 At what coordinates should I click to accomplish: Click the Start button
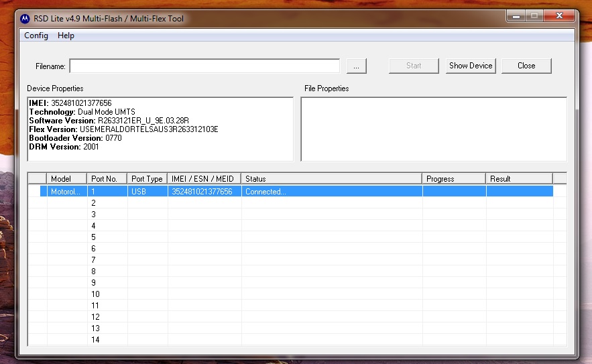point(414,66)
